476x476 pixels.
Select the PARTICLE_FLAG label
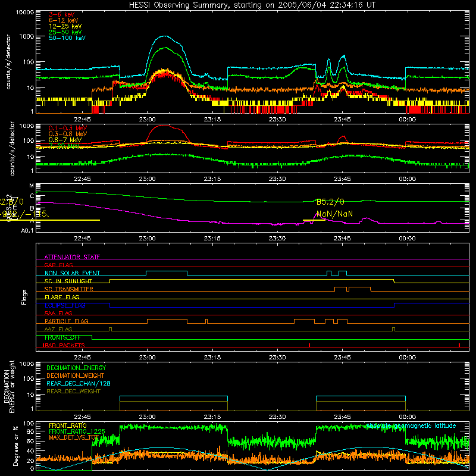[x=67, y=321]
